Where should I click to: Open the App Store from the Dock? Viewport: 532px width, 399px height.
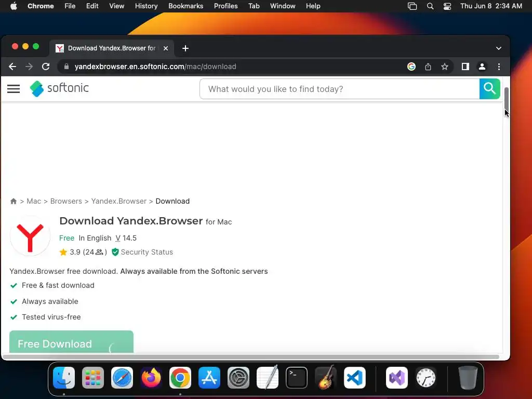click(x=209, y=378)
